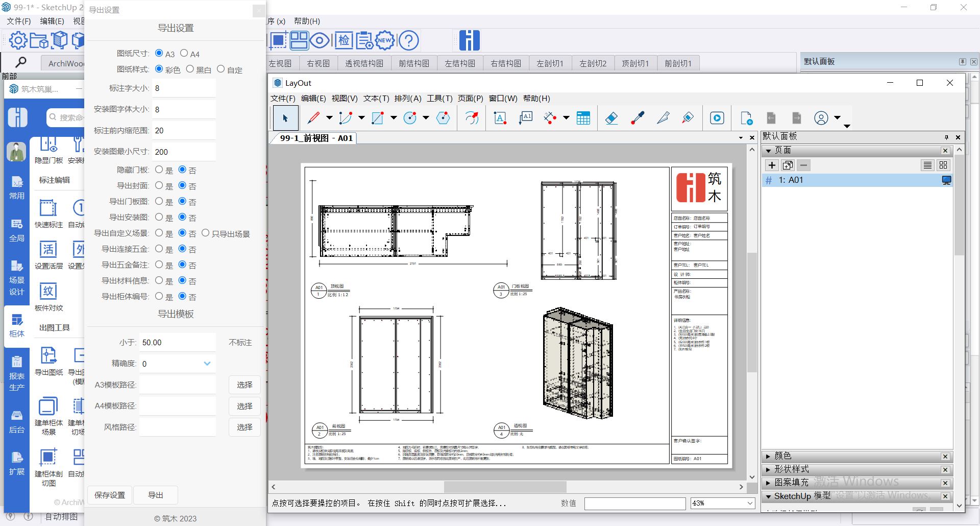The height and width of the screenshot is (526, 980).
Task: Set 隐藏门板 to 是
Action: (x=159, y=170)
